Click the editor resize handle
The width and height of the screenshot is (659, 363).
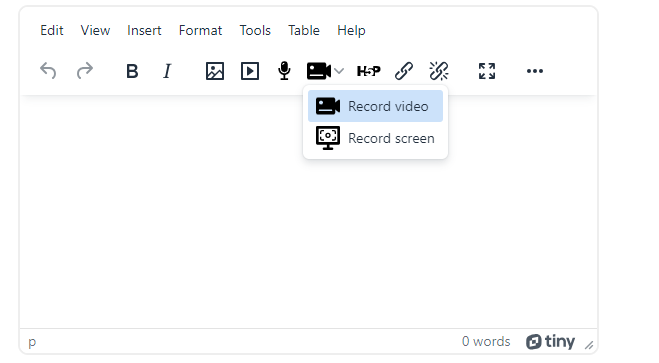589,345
